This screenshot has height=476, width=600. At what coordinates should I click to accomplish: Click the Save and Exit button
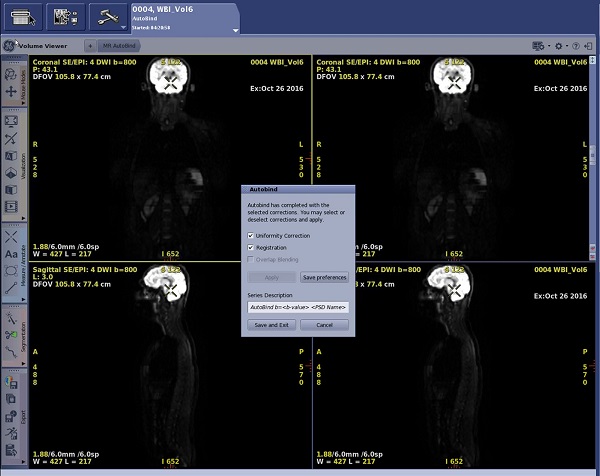point(272,325)
